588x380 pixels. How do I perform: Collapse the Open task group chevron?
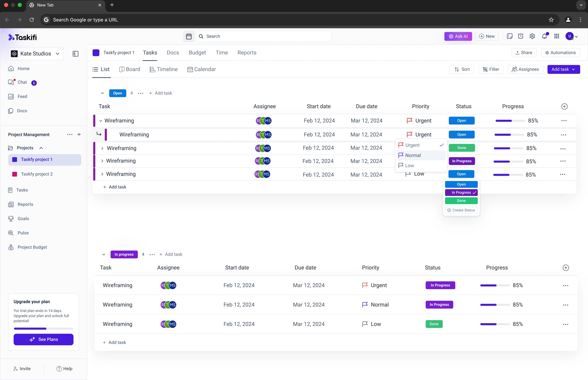[x=102, y=93]
